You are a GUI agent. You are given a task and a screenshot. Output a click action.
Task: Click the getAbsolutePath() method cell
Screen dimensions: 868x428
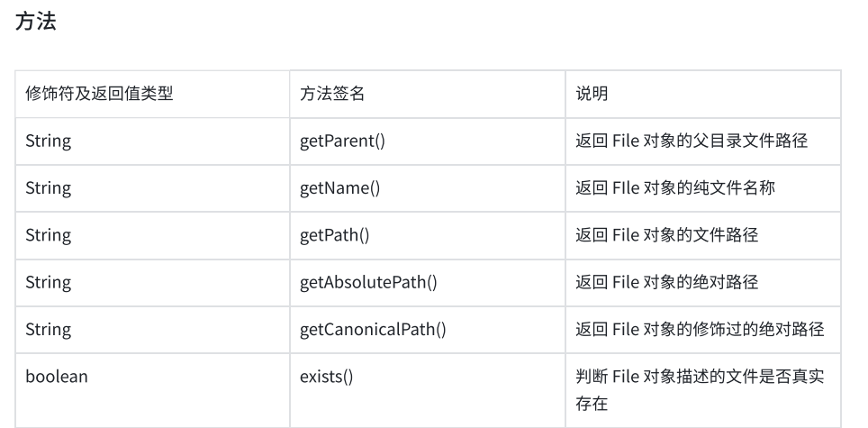click(368, 282)
